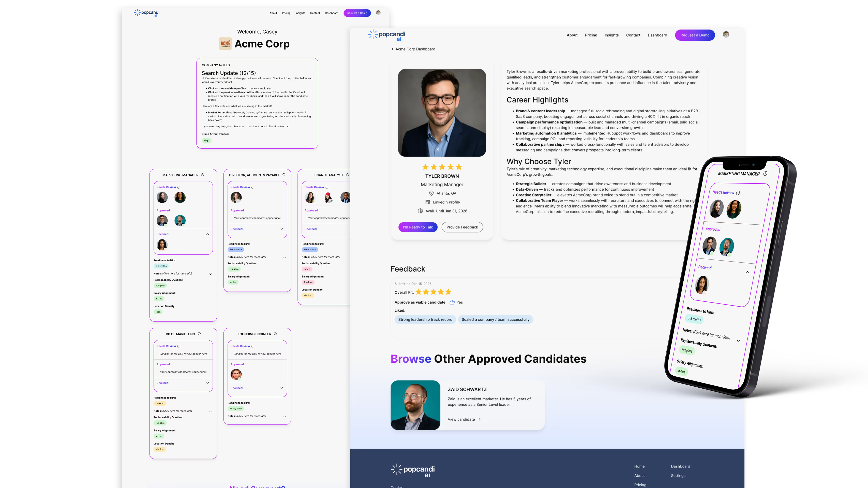Expand Notes in Founding Engineer card
The width and height of the screenshot is (868, 488).
click(285, 417)
